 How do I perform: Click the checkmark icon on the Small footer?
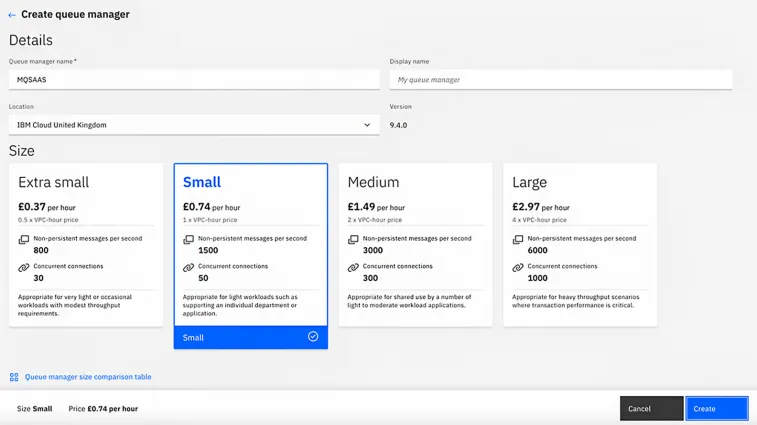click(x=313, y=337)
